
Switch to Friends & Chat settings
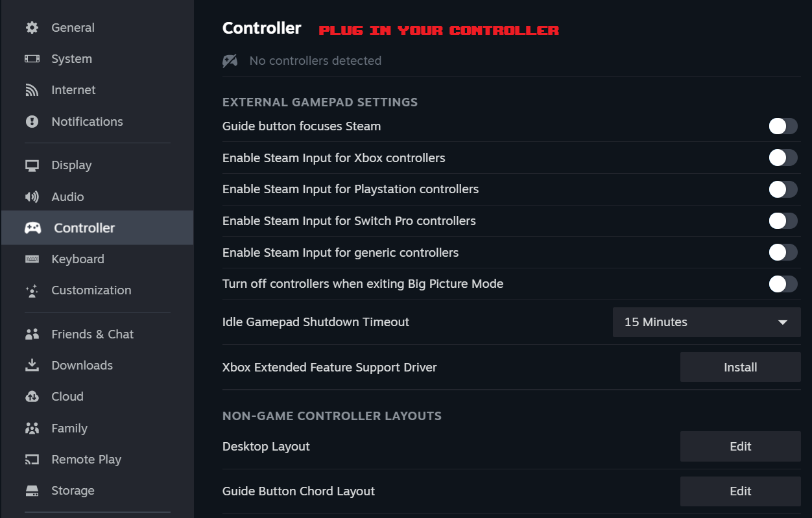[92, 335]
